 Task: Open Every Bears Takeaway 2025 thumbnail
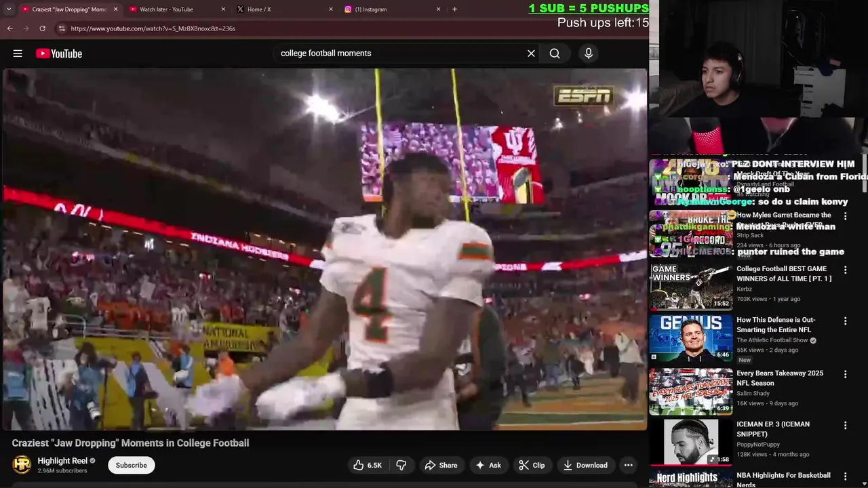coord(691,391)
